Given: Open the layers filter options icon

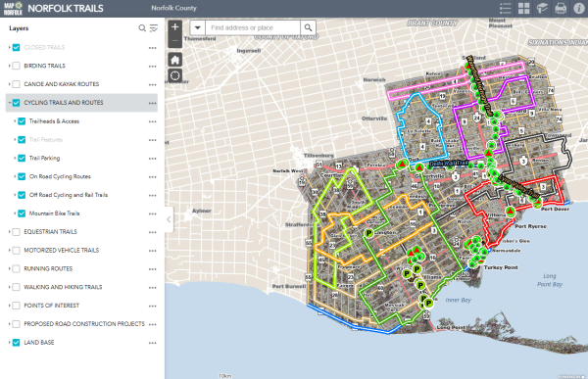Looking at the screenshot, I should point(154,28).
